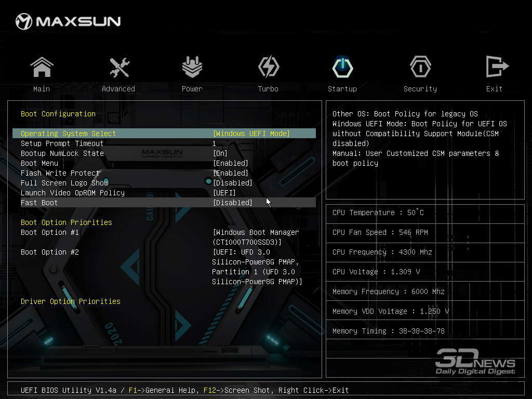Click UEFI BIOS Utility V1.4a version text
The width and height of the screenshot is (532, 399).
point(68,390)
